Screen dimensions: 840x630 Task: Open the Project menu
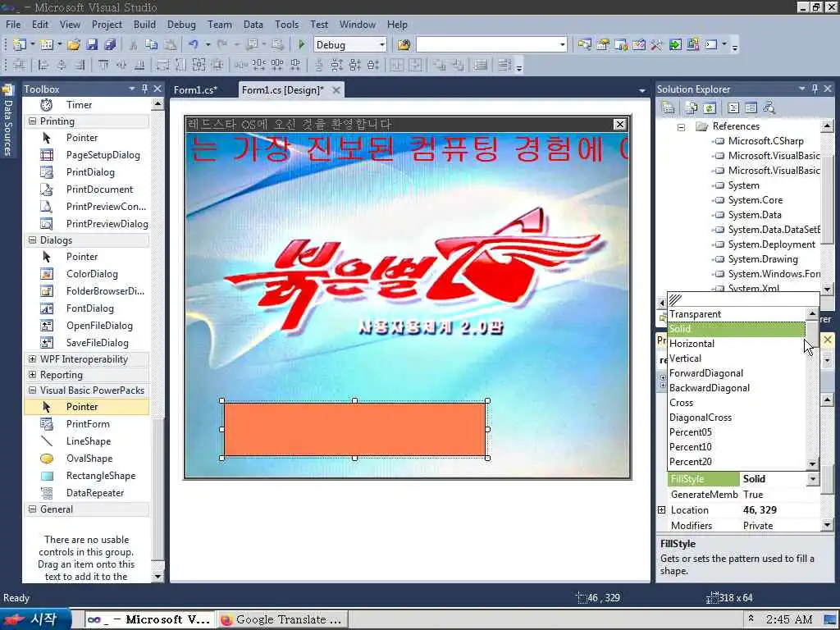point(107,25)
